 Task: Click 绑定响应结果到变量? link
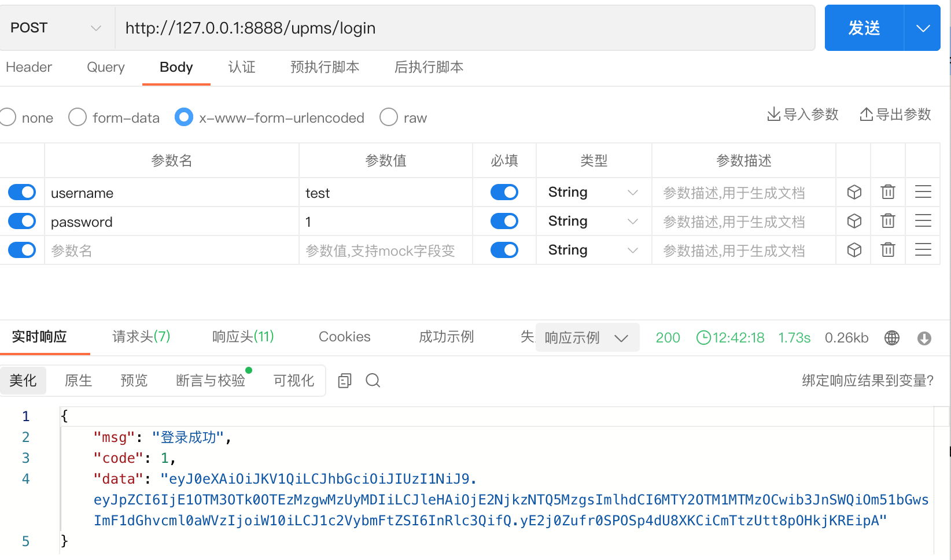pyautogui.click(x=868, y=380)
